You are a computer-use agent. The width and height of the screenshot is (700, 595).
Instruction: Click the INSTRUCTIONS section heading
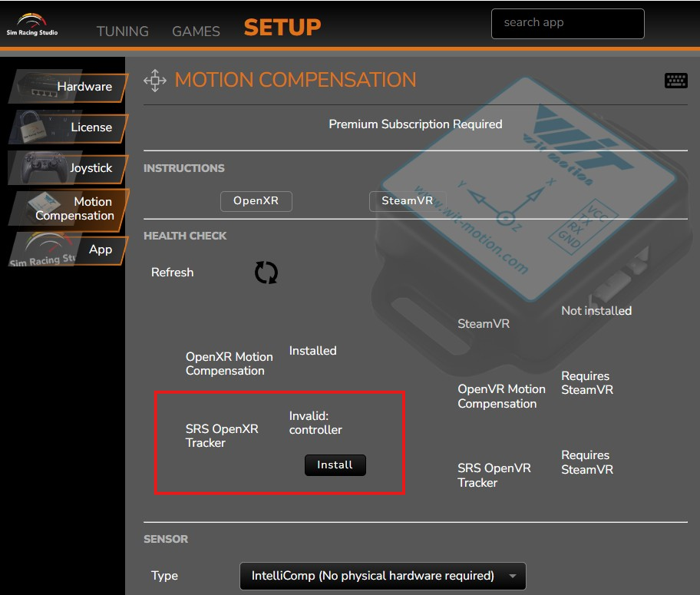tap(184, 168)
